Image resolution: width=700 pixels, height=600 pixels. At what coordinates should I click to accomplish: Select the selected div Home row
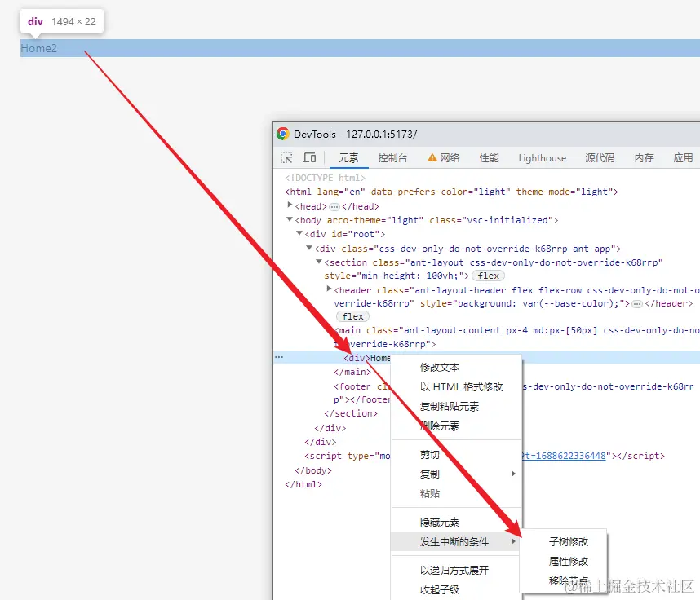[x=486, y=358]
